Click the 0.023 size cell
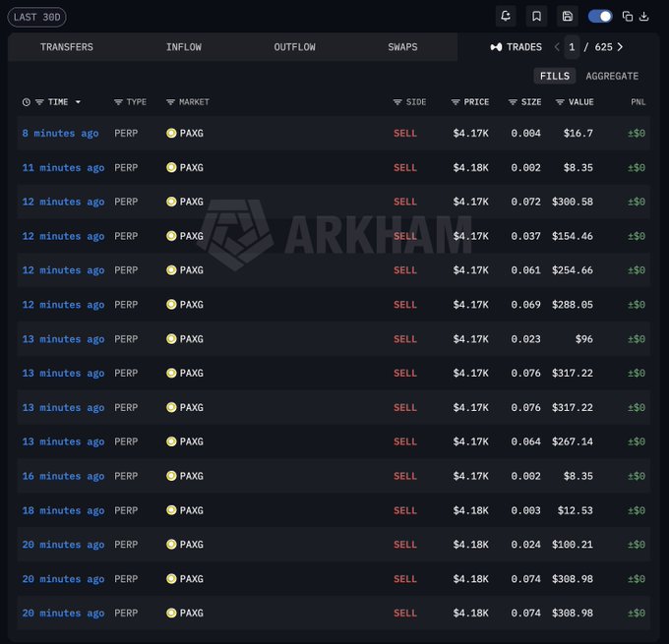The image size is (669, 644). point(525,339)
